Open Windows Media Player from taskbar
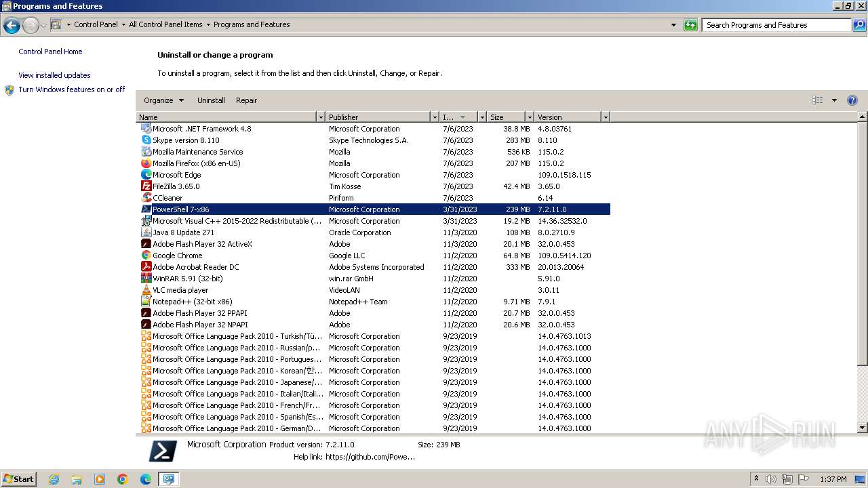Viewport: 868px width, 488px height. click(100, 479)
